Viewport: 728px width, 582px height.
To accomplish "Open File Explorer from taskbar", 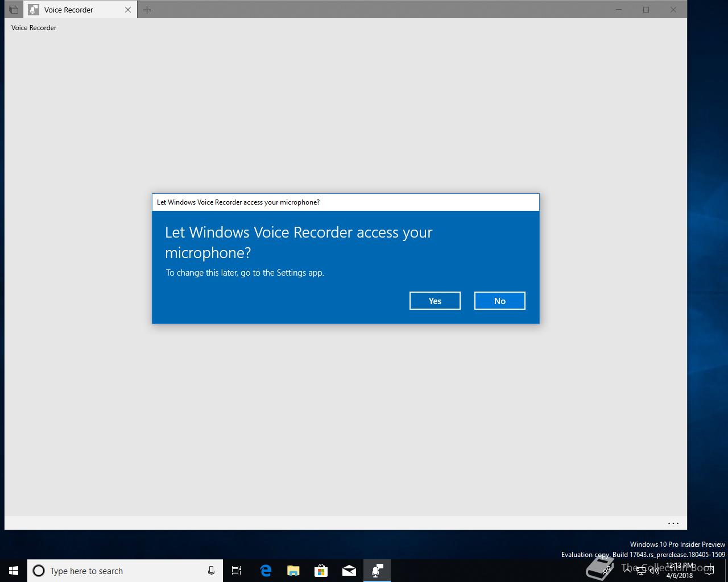I will pyautogui.click(x=293, y=571).
